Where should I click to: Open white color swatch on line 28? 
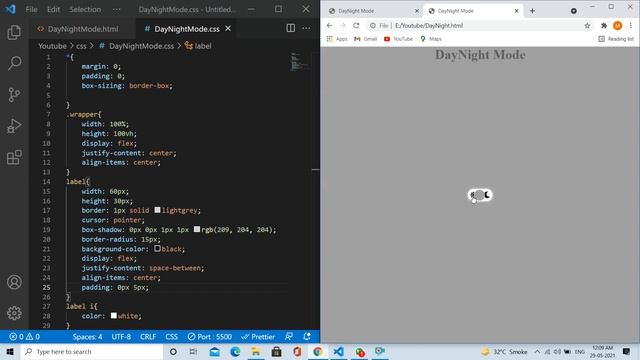pyautogui.click(x=114, y=316)
